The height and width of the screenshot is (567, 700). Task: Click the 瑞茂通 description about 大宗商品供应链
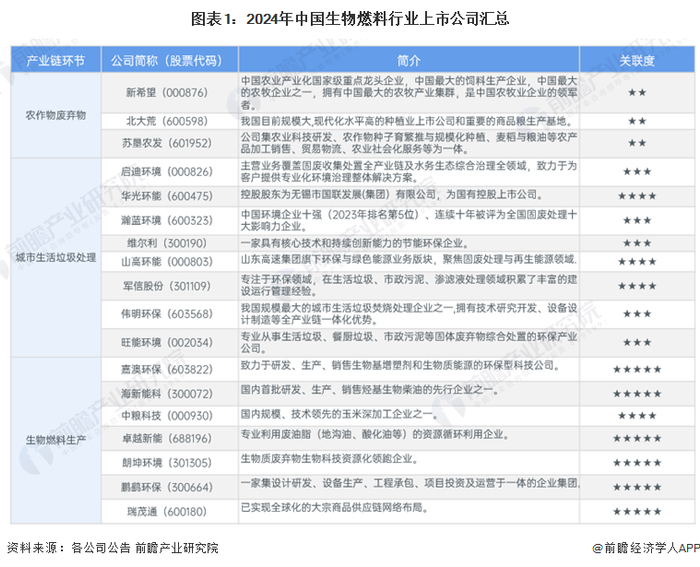[x=335, y=508]
